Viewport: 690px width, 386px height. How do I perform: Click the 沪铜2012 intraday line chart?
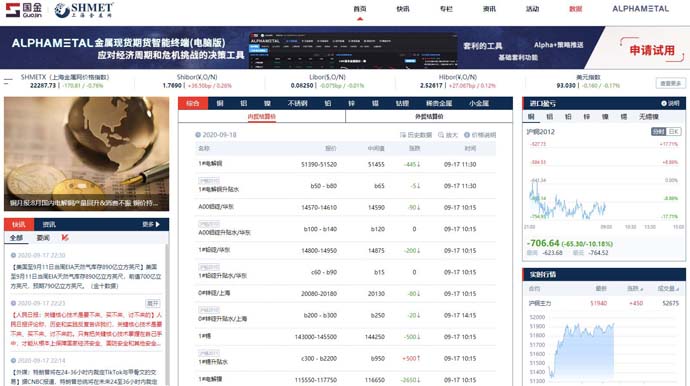tap(568, 200)
